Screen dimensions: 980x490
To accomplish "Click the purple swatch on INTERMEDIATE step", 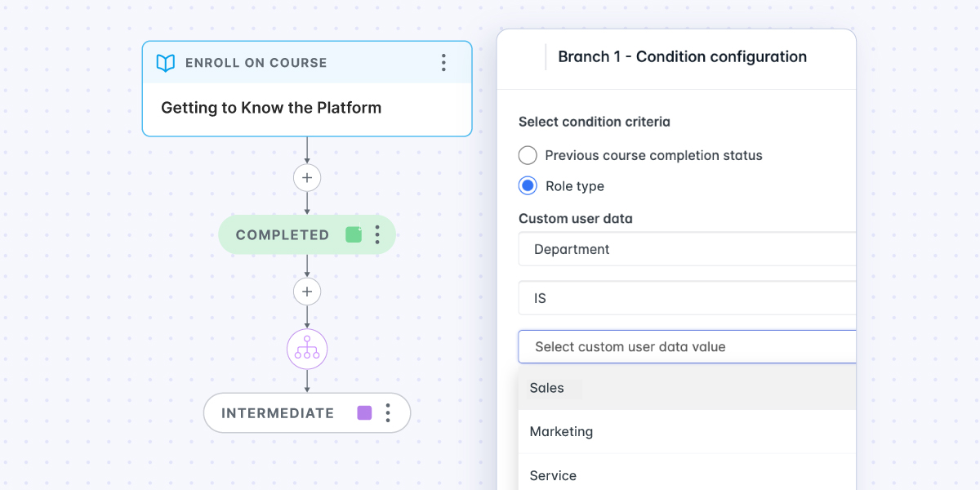I will click(x=363, y=412).
